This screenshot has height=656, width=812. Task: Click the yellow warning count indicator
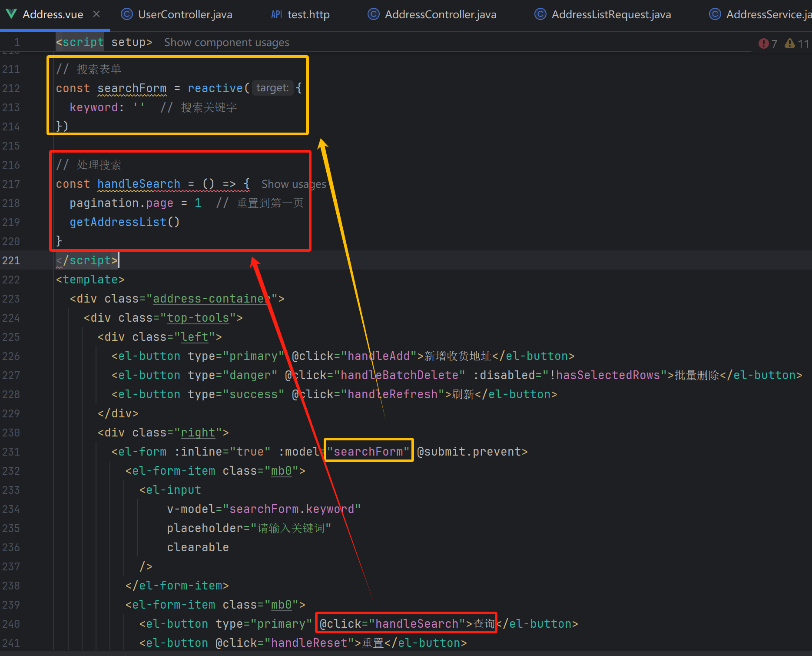click(797, 43)
